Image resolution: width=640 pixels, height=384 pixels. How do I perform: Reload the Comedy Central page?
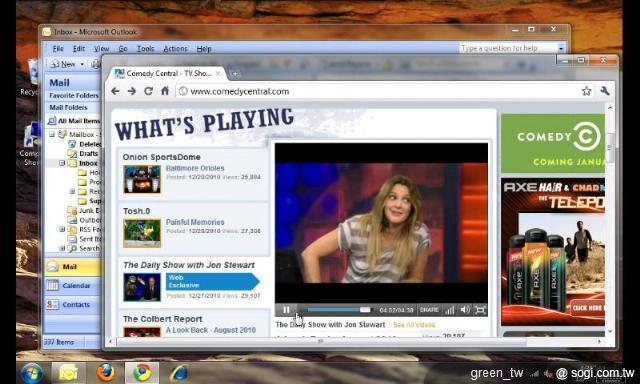click(148, 91)
